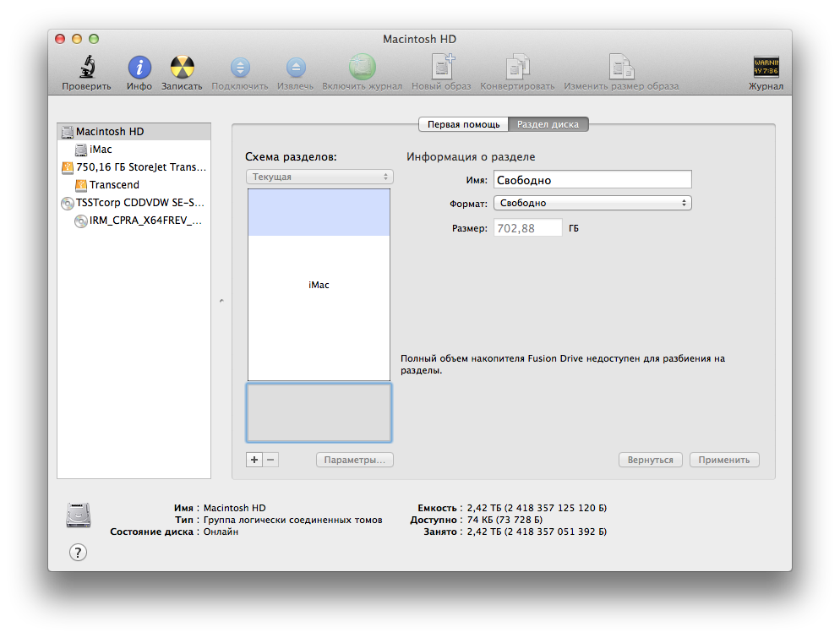Click the Конвертировать toolbar icon
This screenshot has height=638, width=840.
[517, 67]
